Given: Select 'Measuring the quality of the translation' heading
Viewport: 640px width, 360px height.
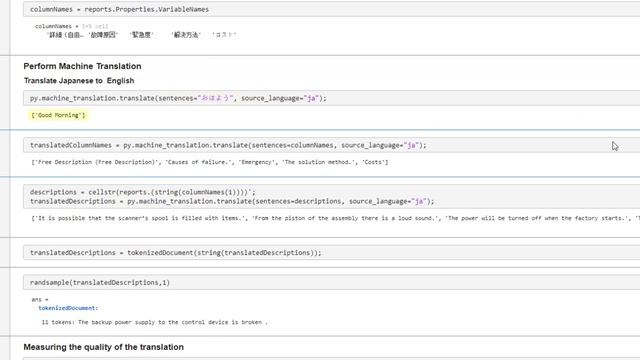Looking at the screenshot, I should (104, 347).
